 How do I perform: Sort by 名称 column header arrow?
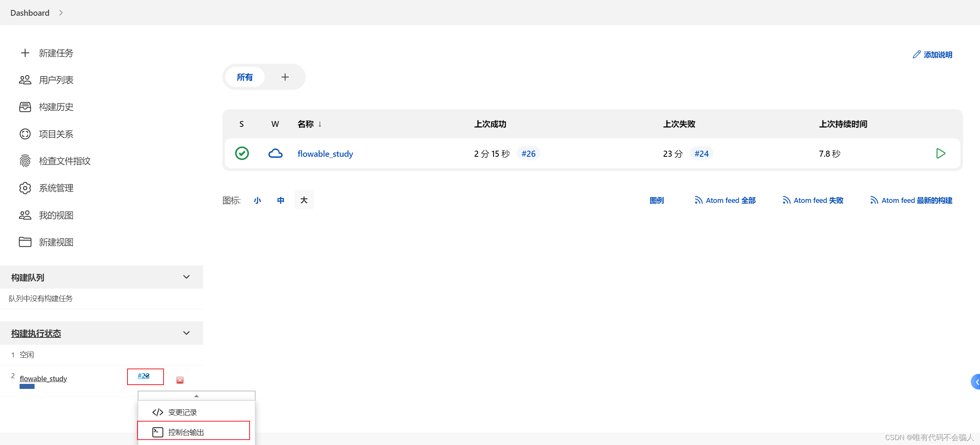pyautogui.click(x=320, y=124)
